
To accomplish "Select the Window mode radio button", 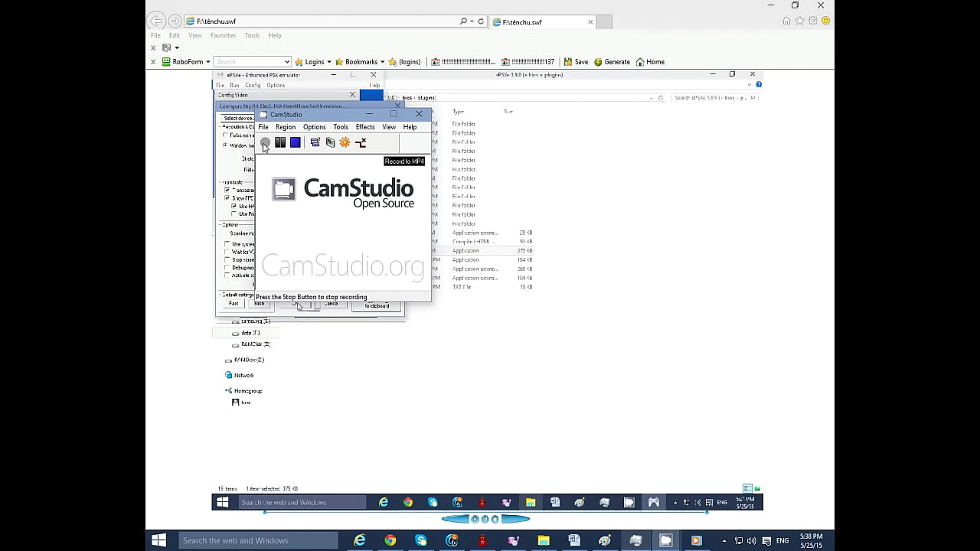I will (225, 145).
